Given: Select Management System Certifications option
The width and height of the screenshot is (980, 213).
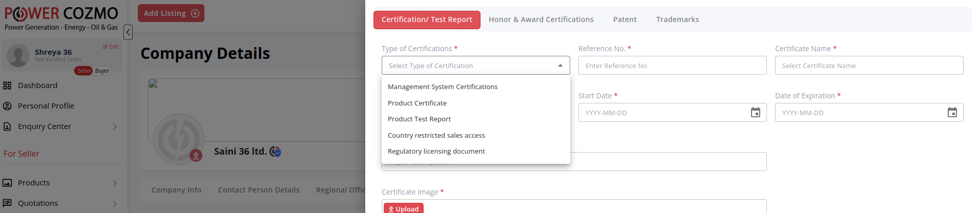Looking at the screenshot, I should [443, 87].
